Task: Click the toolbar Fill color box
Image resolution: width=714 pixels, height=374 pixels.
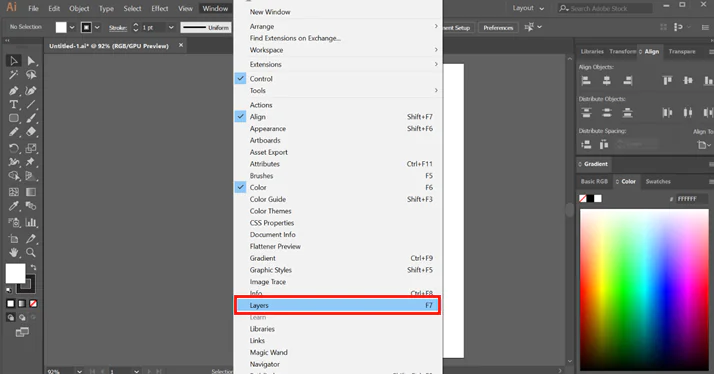Action: (15, 274)
